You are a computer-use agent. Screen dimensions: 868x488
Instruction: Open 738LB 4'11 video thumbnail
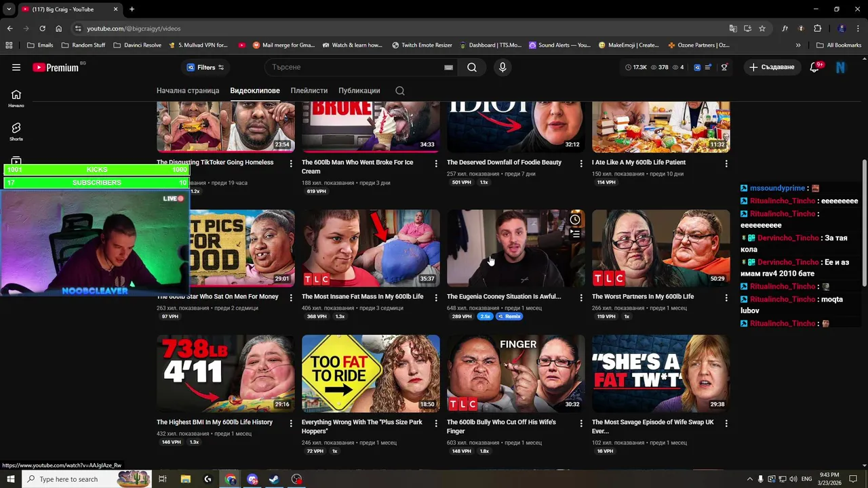(226, 373)
